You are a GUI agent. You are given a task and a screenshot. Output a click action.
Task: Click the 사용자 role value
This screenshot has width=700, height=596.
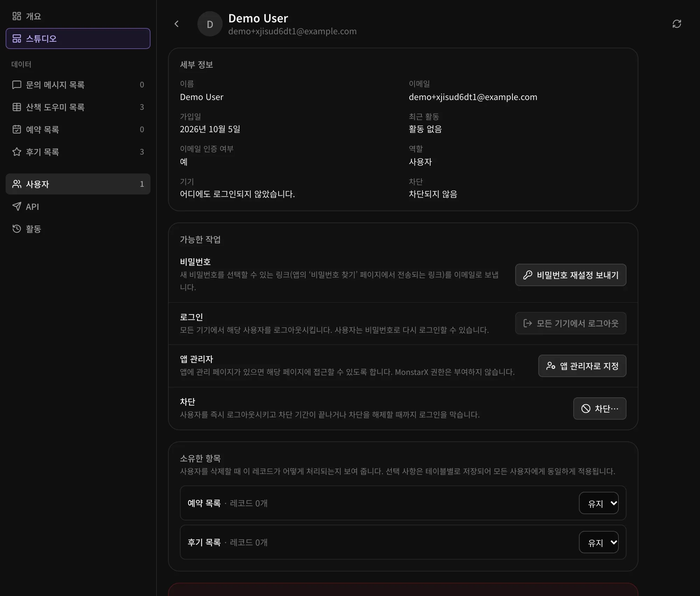pyautogui.click(x=420, y=162)
